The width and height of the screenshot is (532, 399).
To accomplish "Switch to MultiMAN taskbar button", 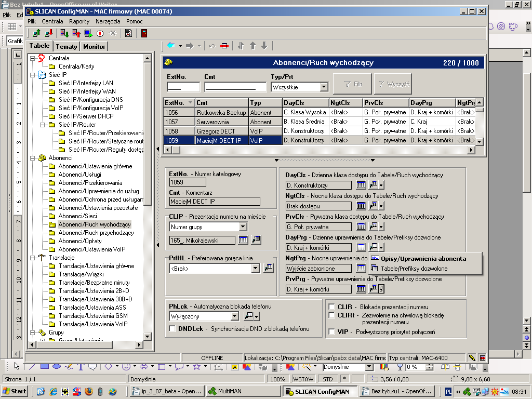I will [x=244, y=391].
